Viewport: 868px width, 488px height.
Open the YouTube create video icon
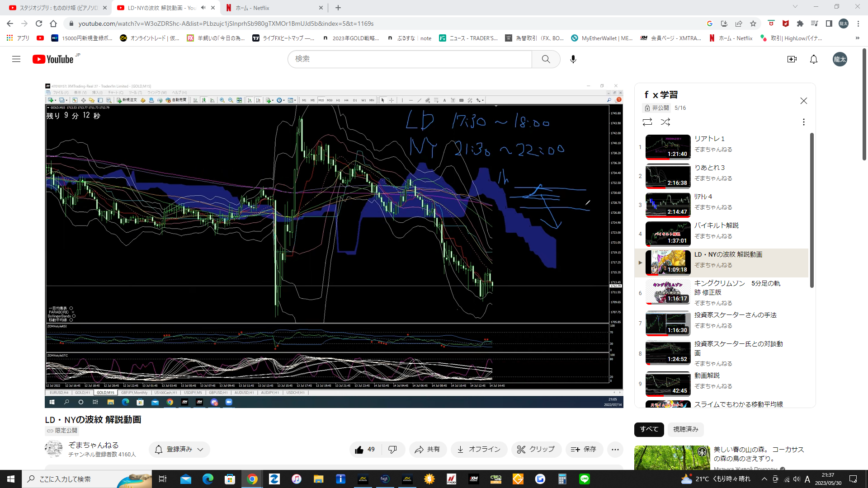pyautogui.click(x=792, y=59)
